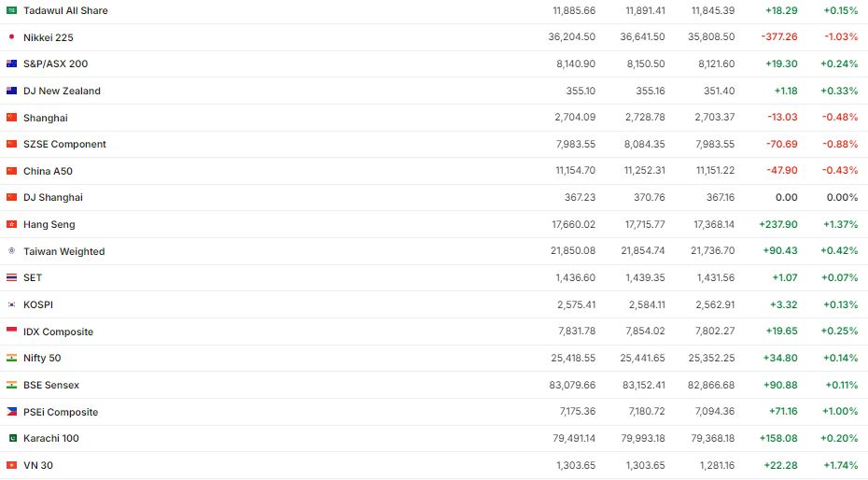Click the South Korea flag beside KOSPI
The width and height of the screenshot is (868, 480).
11,304
